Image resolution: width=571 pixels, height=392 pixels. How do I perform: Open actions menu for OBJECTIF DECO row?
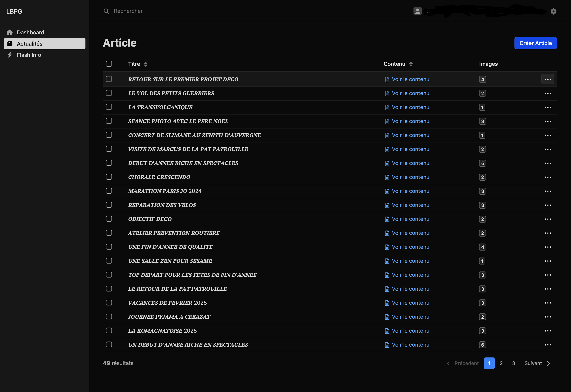pyautogui.click(x=548, y=219)
